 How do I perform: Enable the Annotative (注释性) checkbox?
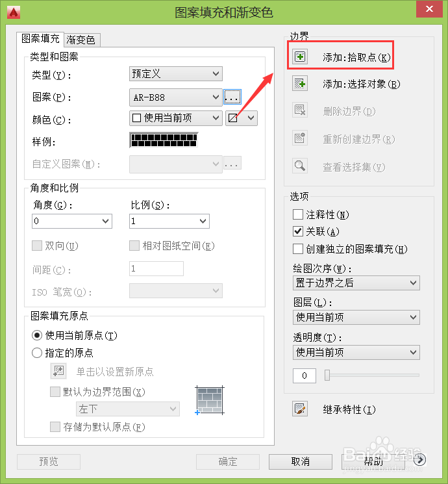[x=298, y=214]
